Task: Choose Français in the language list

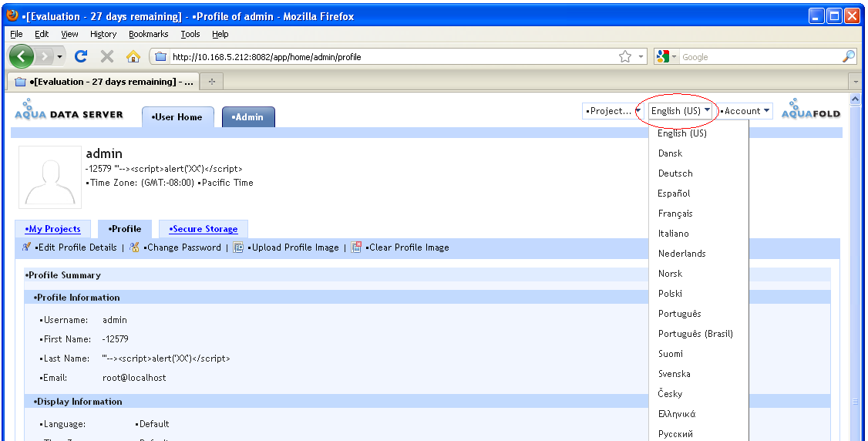Action: click(675, 214)
